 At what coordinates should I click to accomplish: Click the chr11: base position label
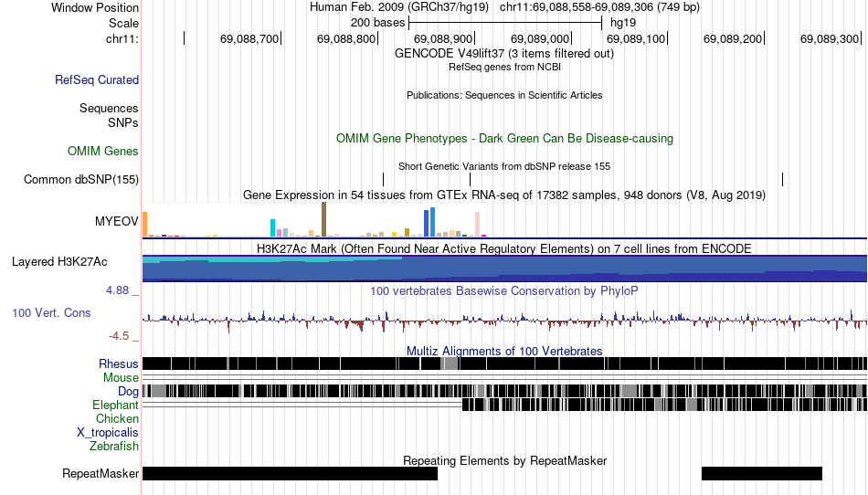(122, 38)
